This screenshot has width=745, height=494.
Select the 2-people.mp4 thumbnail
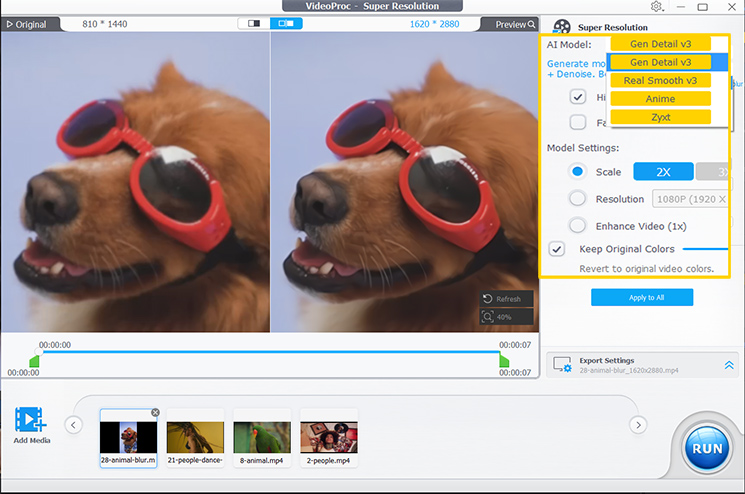click(x=329, y=437)
